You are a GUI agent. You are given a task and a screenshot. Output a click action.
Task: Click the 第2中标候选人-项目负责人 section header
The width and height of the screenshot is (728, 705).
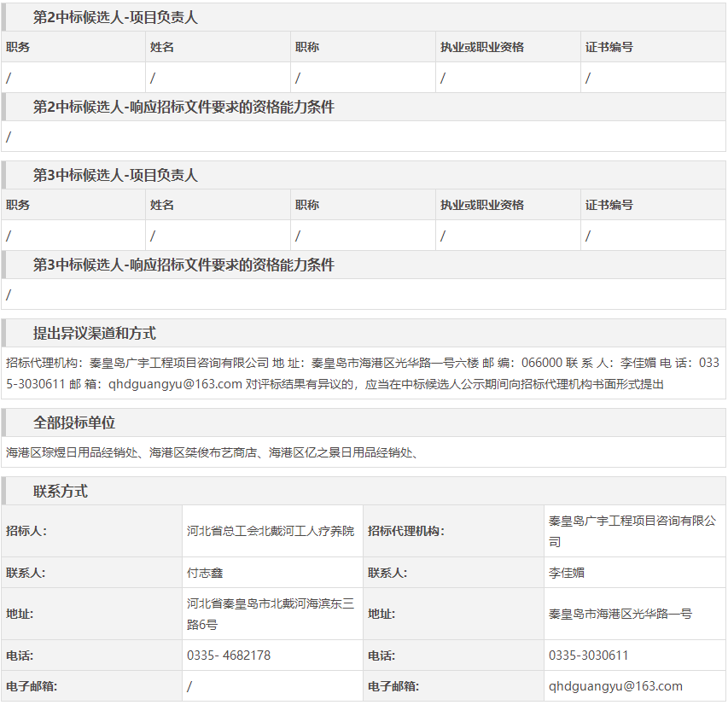[115, 17]
